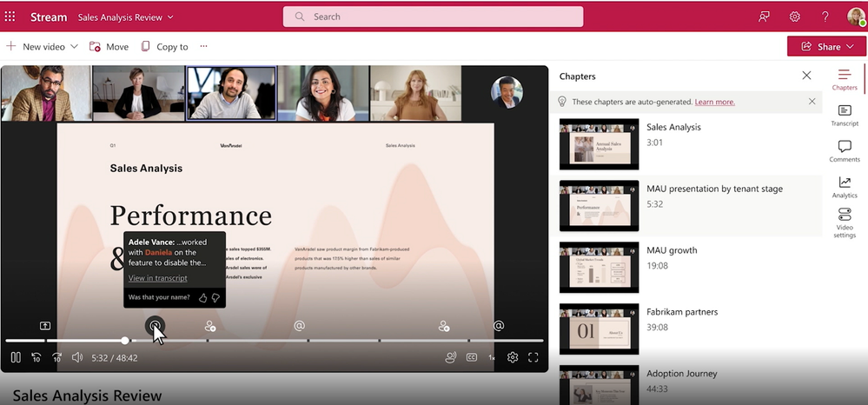Viewport: 868px width, 405px height.
Task: Enter fullscreen mode
Action: coord(533,357)
